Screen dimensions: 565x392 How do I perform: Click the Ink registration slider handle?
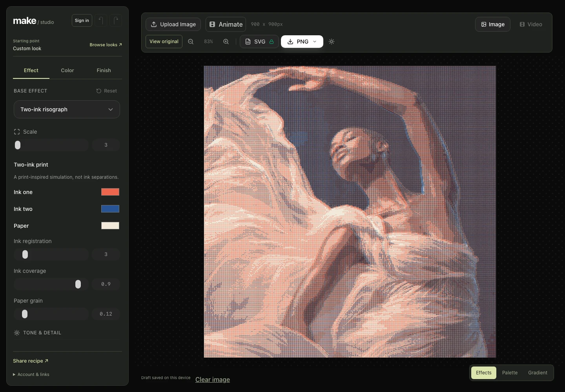tap(25, 254)
